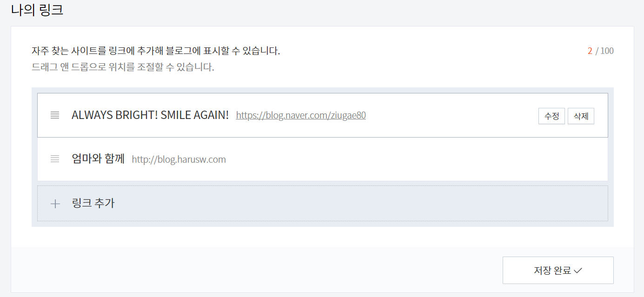The image size is (644, 297).
Task: Click the first link's list row
Action: click(x=322, y=115)
